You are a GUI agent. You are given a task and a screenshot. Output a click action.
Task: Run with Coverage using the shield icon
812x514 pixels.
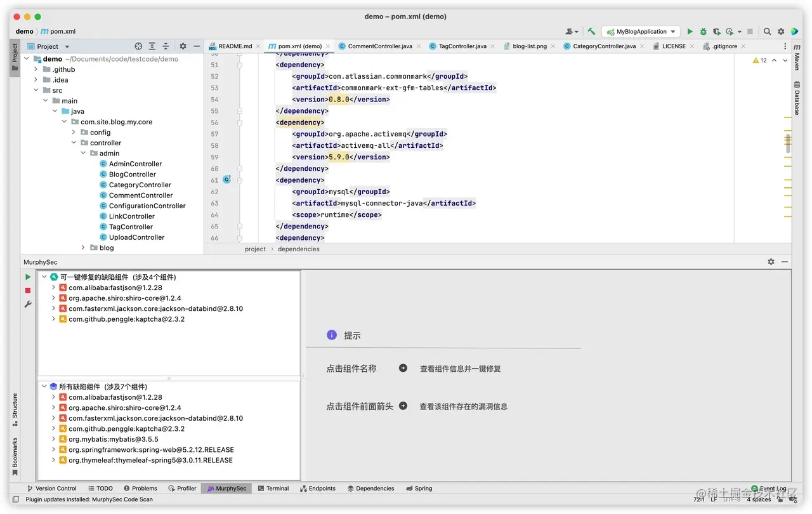pos(716,31)
